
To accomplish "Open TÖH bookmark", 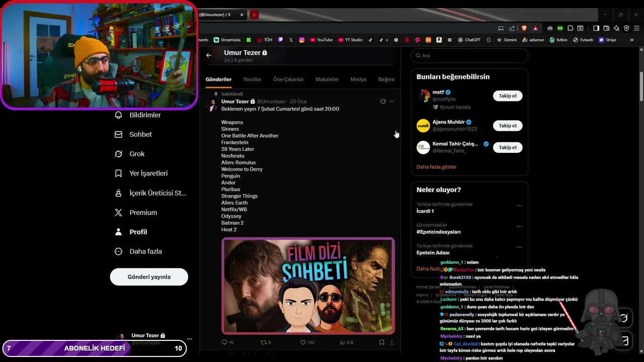I will click(x=265, y=40).
